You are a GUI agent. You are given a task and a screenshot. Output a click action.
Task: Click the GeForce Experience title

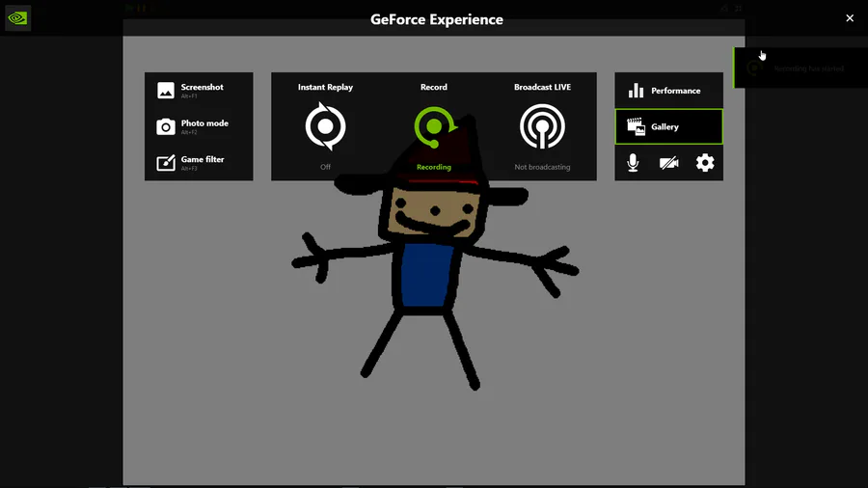(x=437, y=19)
